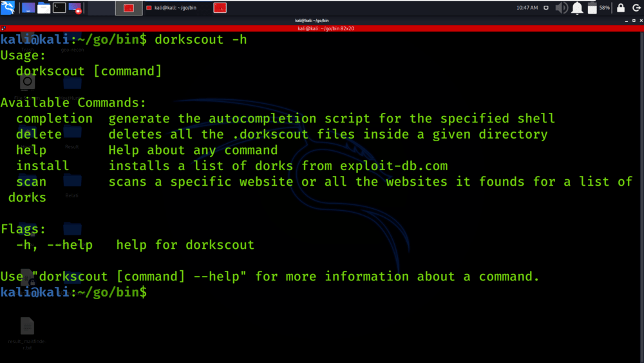Open result_mailfinder.txt desktop file
The width and height of the screenshot is (644, 363).
click(27, 333)
